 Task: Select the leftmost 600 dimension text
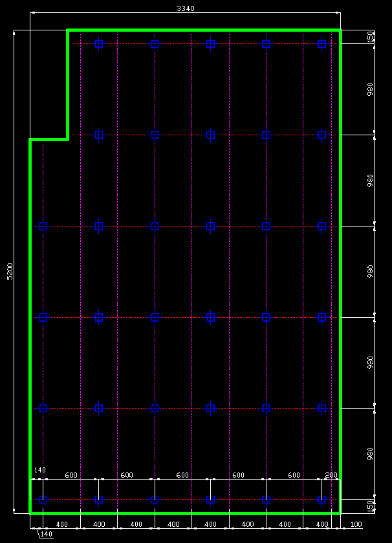[x=71, y=475]
